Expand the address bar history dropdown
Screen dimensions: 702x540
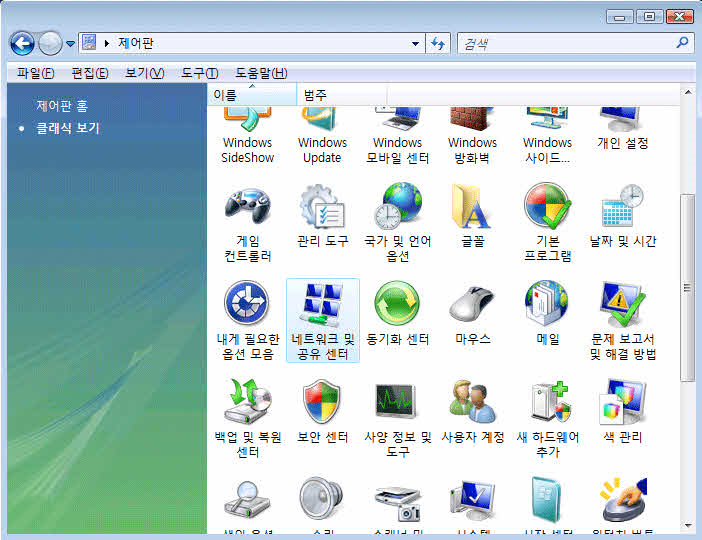415,43
